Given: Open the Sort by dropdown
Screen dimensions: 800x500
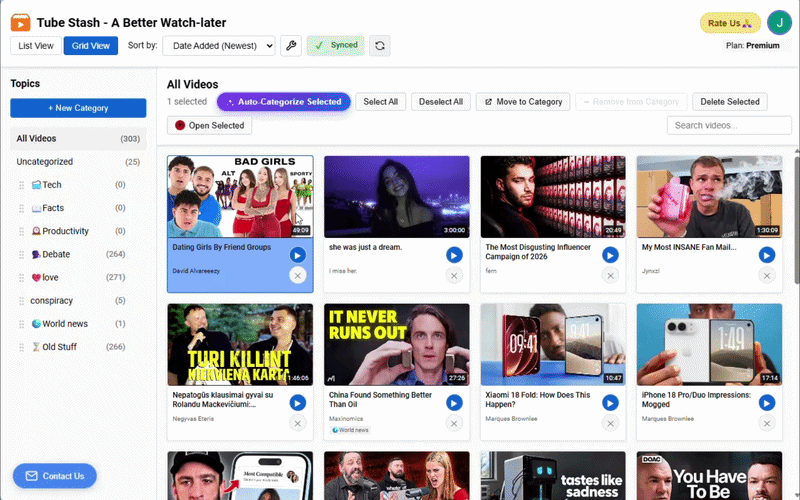Looking at the screenshot, I should coord(219,45).
